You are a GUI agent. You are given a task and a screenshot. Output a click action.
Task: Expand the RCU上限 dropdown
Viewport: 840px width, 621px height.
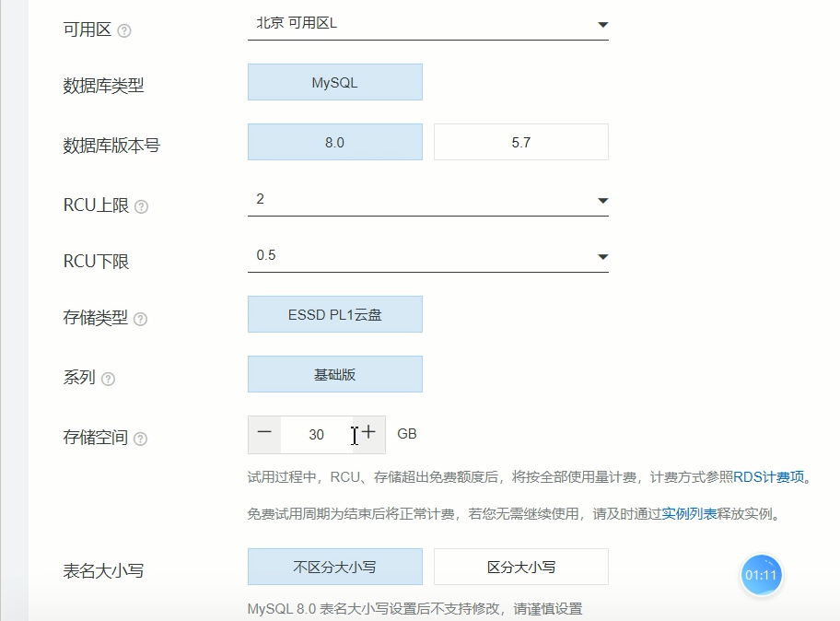[427, 200]
